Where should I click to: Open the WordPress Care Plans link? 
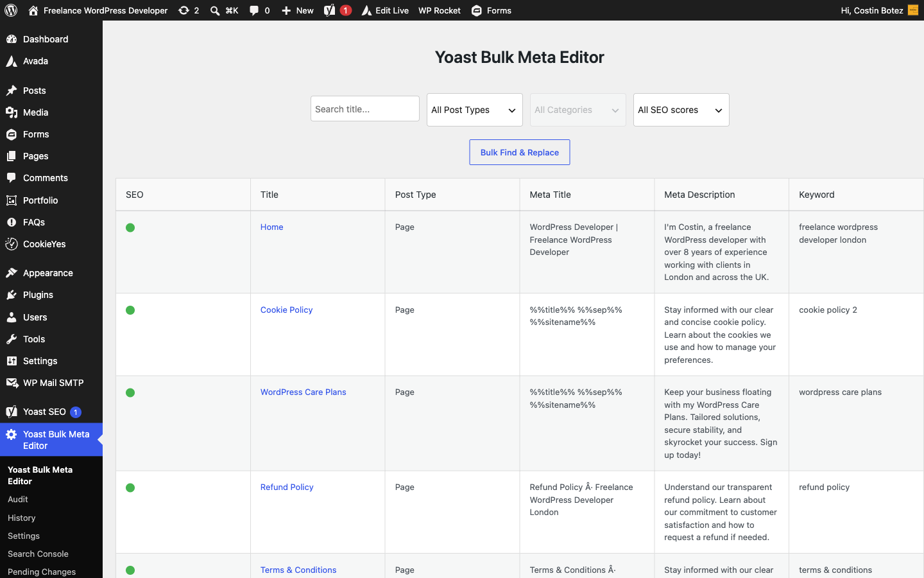pos(304,392)
